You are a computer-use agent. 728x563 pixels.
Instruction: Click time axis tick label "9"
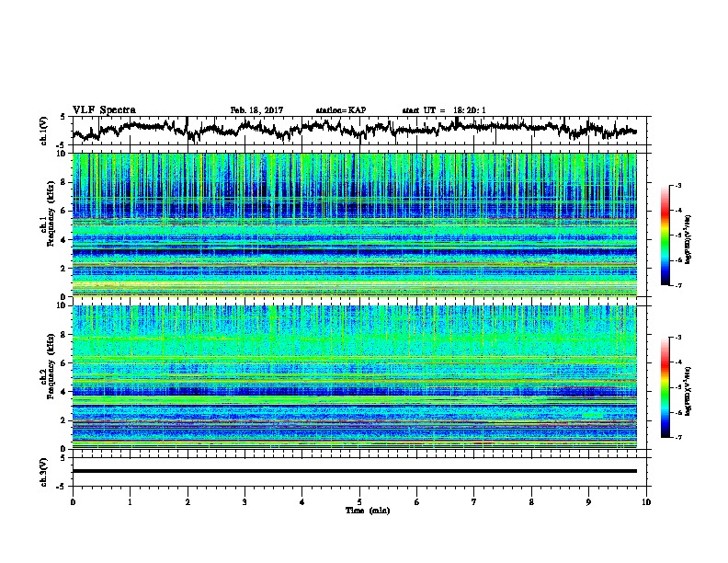click(588, 502)
